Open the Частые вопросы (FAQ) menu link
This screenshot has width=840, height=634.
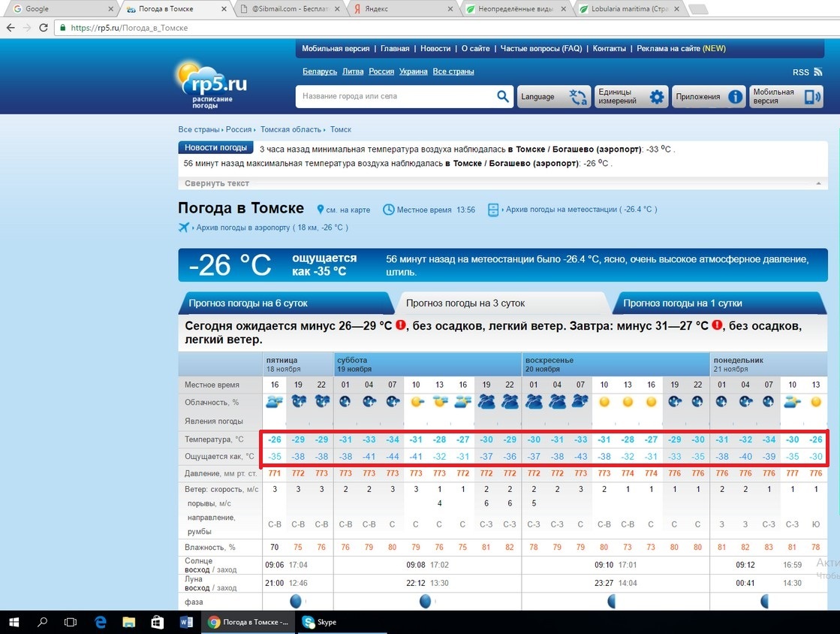[x=540, y=49]
